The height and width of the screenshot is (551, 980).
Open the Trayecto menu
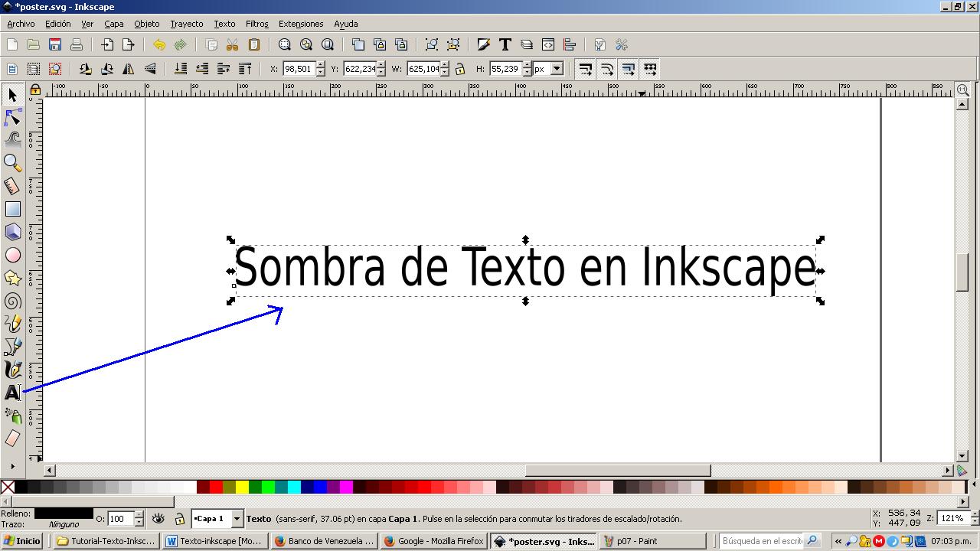point(186,24)
